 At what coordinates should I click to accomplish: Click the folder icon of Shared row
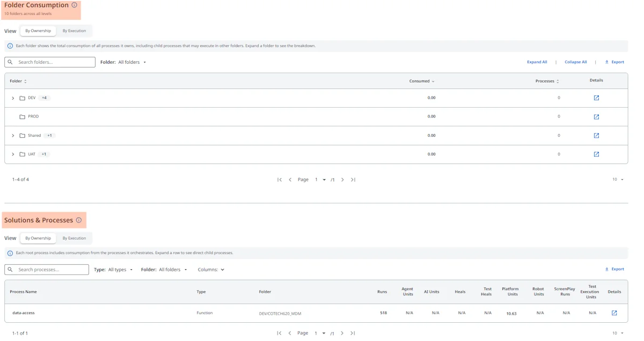pos(23,136)
